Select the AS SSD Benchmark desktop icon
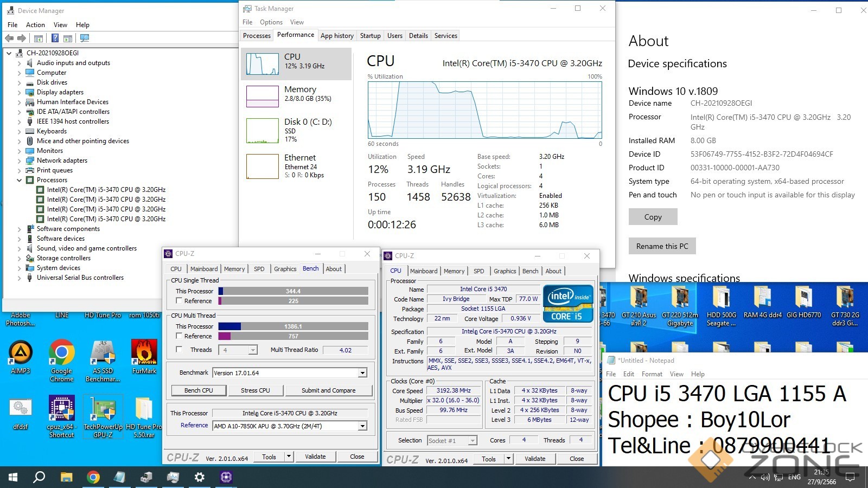Screen dimensions: 868x488 (103, 361)
